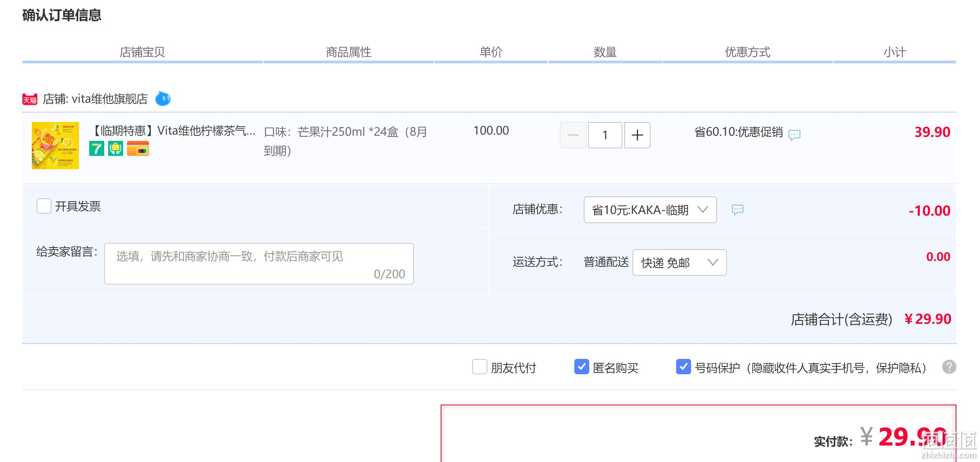Increase quantity with the plus button
The height and width of the screenshot is (462, 980).
click(x=637, y=135)
